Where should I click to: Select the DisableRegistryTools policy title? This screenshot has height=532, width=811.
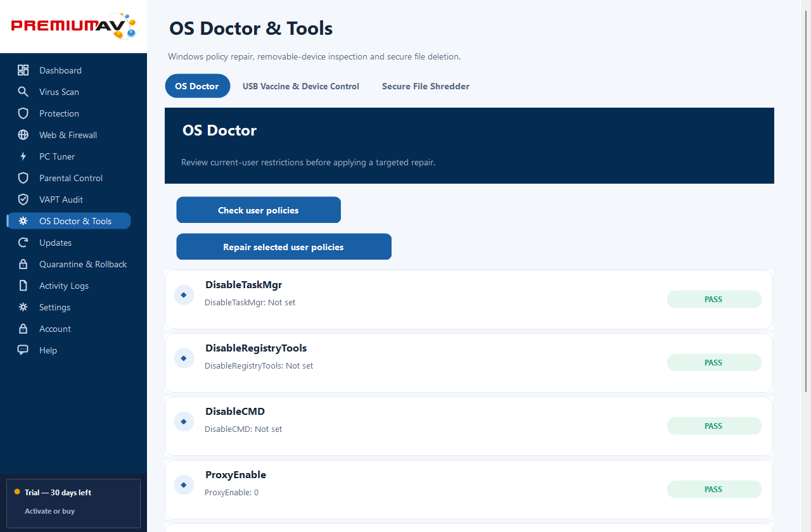point(256,348)
